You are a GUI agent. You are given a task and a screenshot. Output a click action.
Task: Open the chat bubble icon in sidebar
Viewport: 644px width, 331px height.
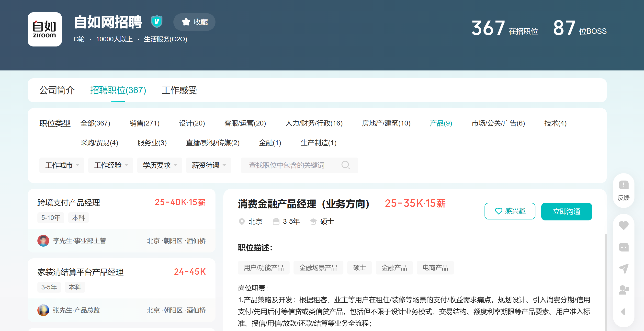(623, 247)
